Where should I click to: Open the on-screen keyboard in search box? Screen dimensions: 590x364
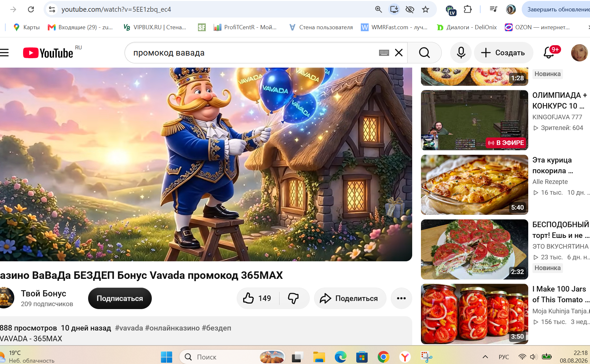pos(384,53)
